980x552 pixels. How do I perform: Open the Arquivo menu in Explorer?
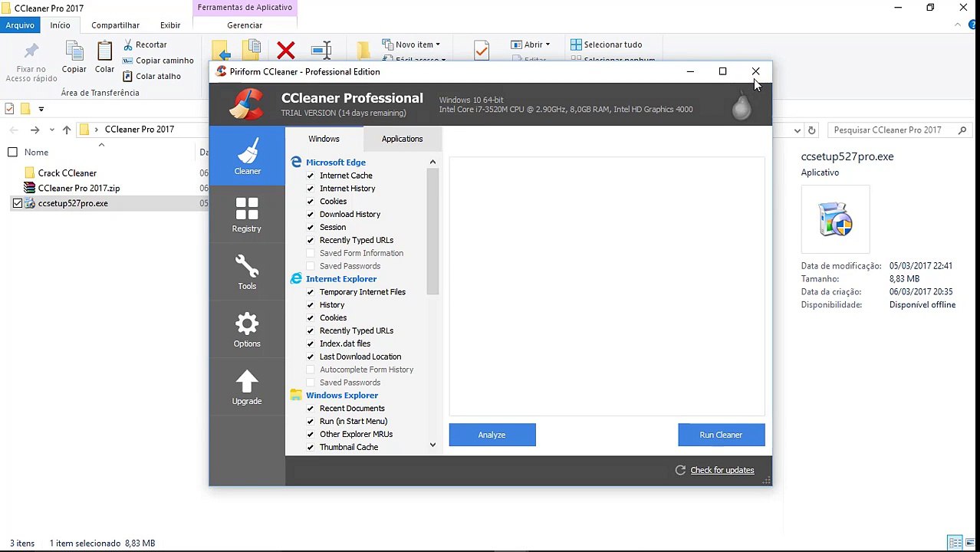tap(20, 25)
